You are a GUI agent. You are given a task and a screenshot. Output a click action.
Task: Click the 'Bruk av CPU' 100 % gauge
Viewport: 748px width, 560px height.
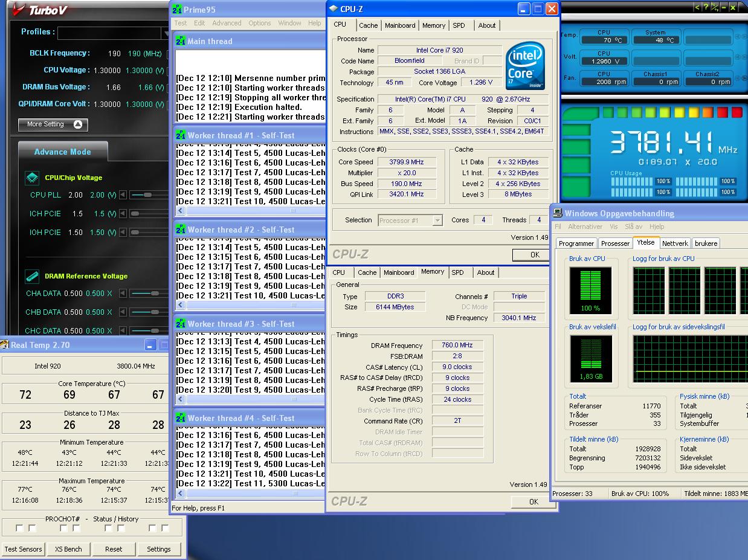(x=590, y=291)
